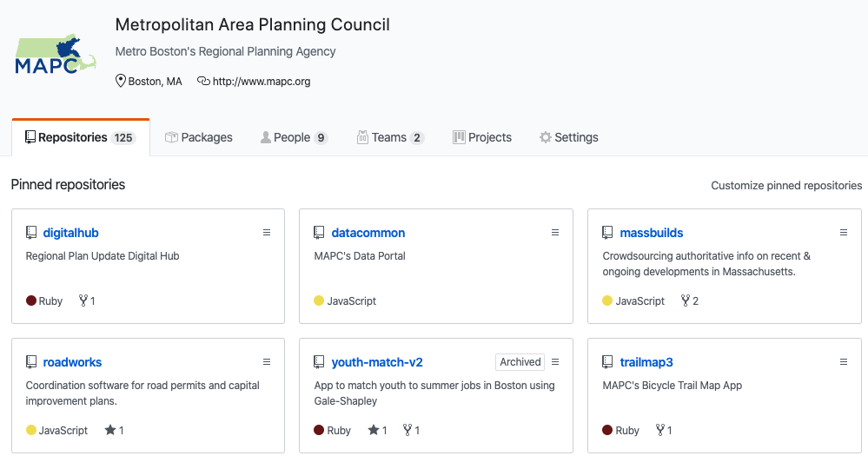Viewport: 868px width, 469px height.
Task: Open the roadworks star count
Action: (x=114, y=430)
